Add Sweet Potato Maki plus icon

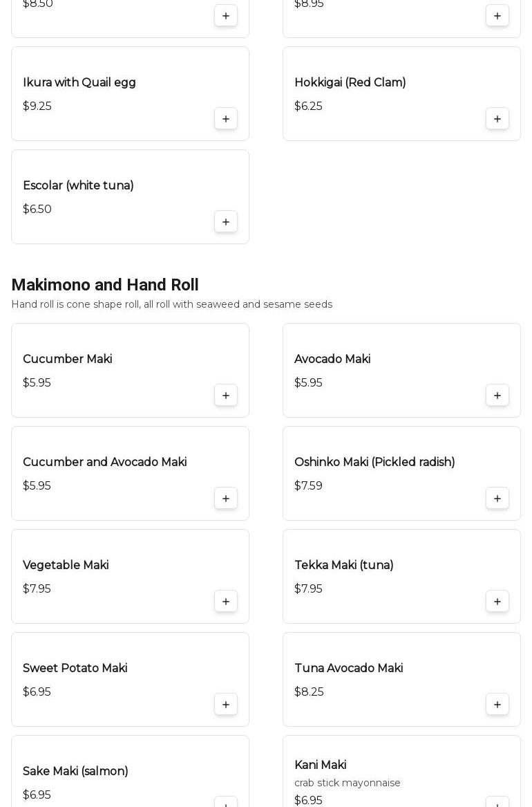[226, 704]
